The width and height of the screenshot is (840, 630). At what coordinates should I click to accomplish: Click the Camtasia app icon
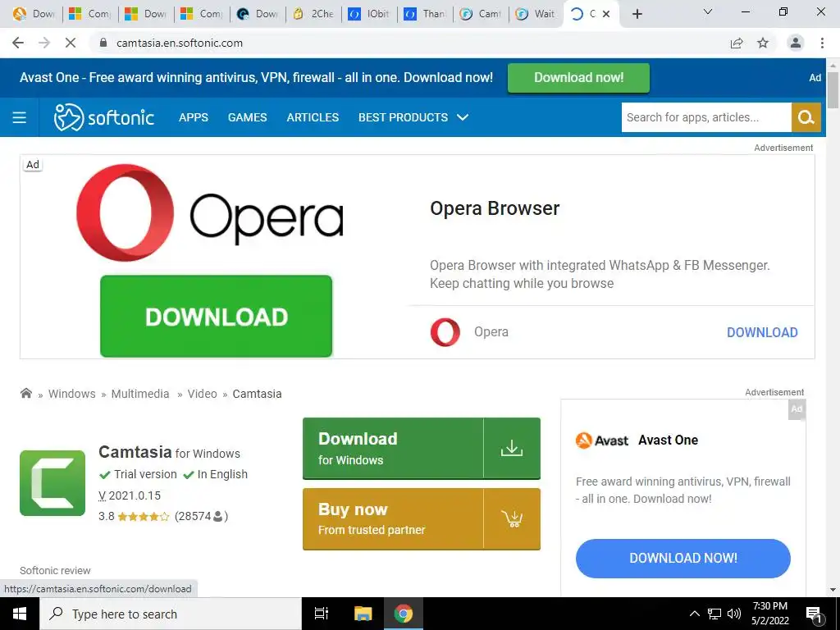click(52, 483)
